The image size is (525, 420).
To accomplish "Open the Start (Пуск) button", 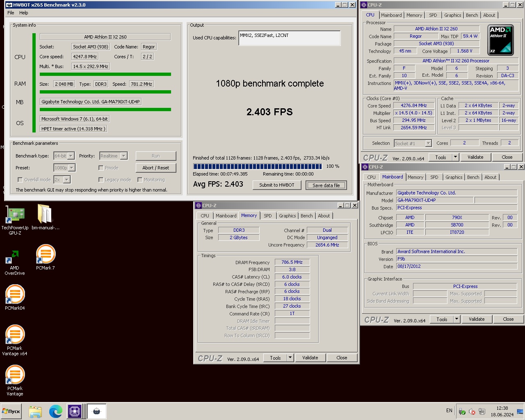I will point(11,411).
